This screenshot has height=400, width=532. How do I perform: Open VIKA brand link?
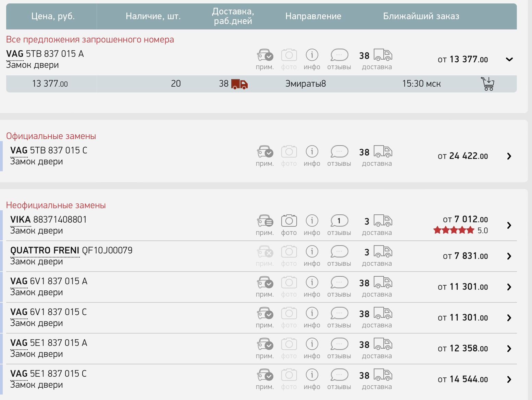coord(21,220)
